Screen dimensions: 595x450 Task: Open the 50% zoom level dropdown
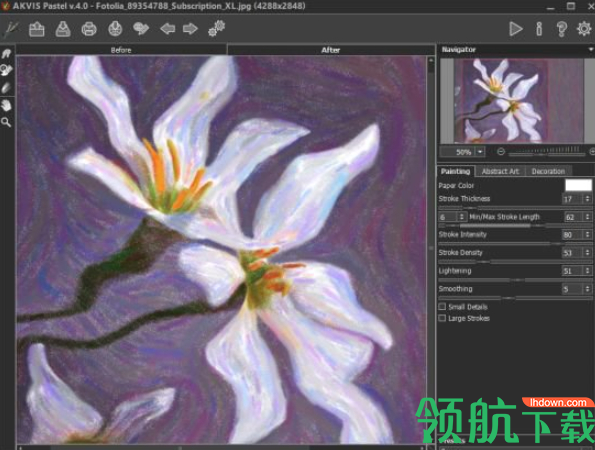click(480, 152)
